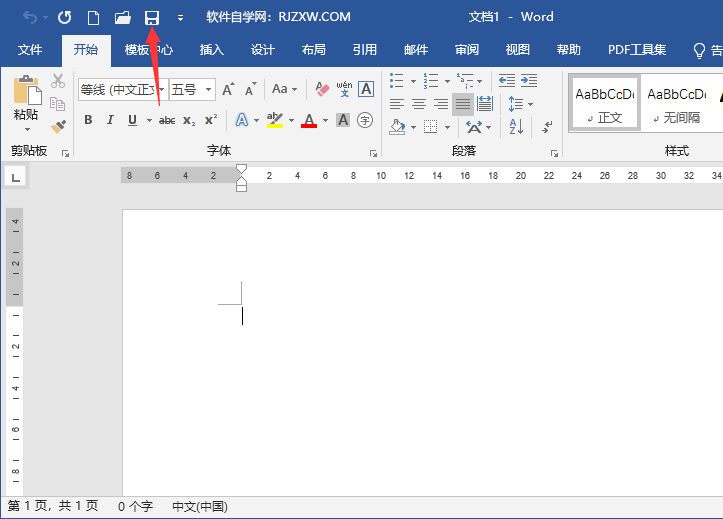Align text right
Screen dimensions: 723x519
click(441, 104)
